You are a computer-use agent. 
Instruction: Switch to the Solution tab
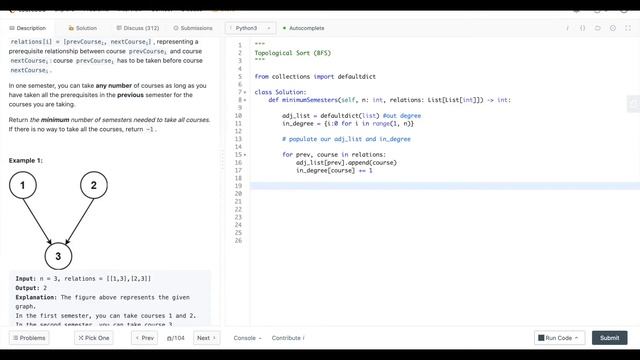coord(82,28)
